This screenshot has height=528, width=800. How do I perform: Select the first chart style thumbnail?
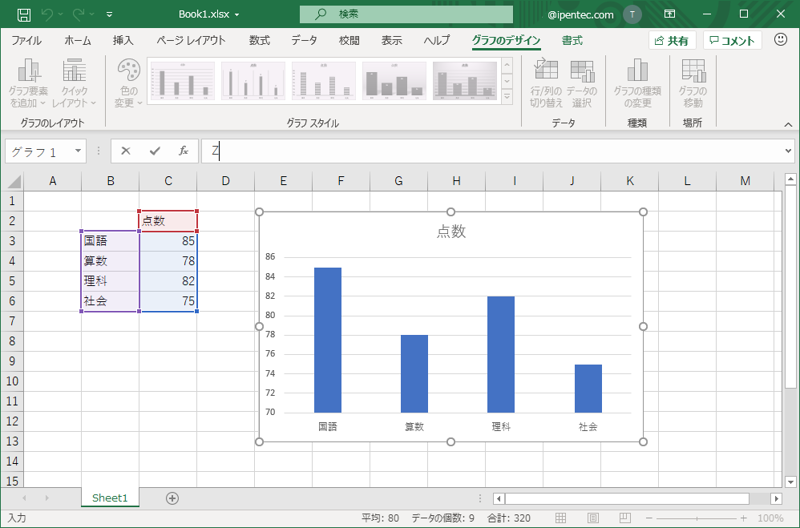tap(183, 81)
